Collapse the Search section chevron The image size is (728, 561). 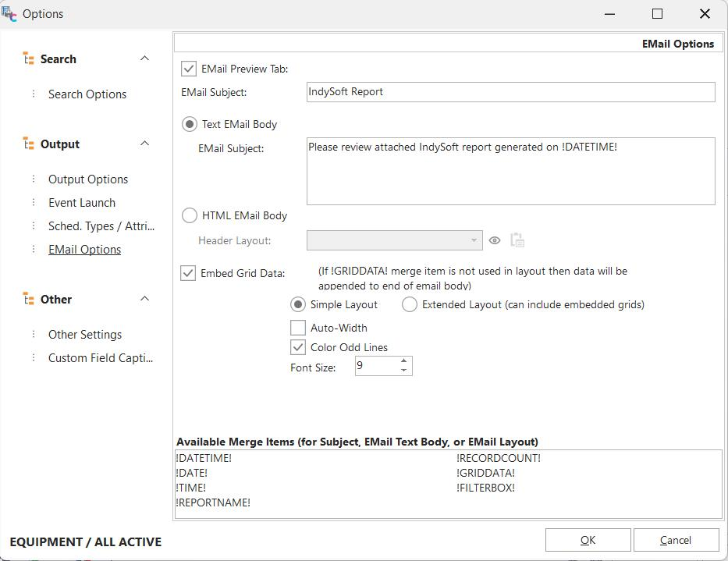pyautogui.click(x=144, y=59)
